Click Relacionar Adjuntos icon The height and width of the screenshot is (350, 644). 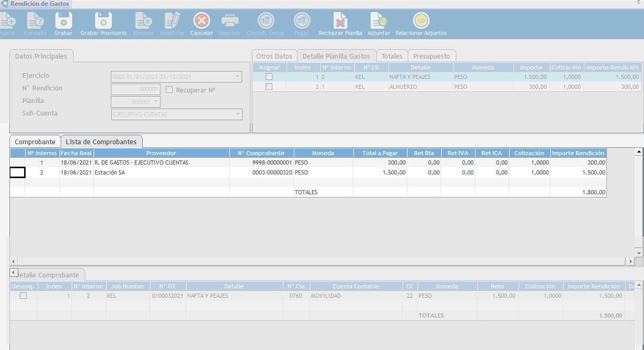pyautogui.click(x=421, y=21)
